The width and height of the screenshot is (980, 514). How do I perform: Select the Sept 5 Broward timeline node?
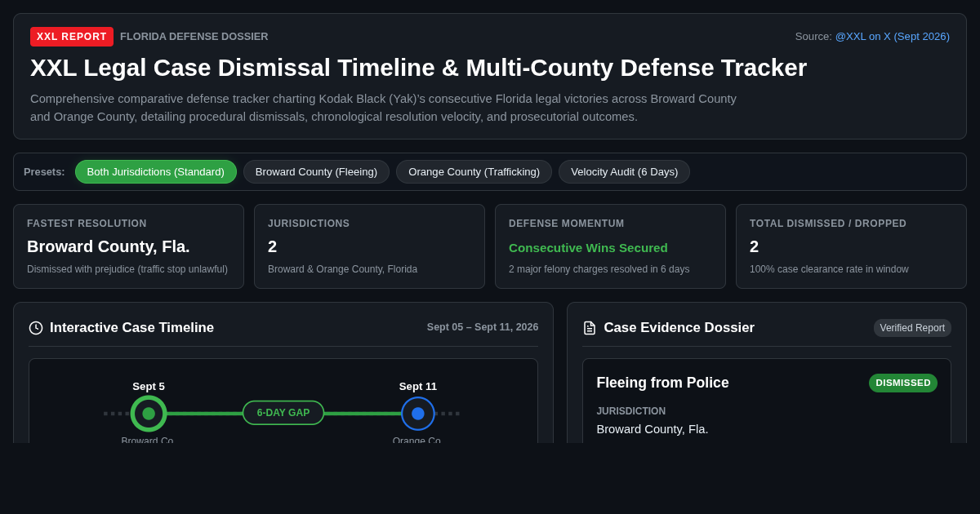click(149, 414)
